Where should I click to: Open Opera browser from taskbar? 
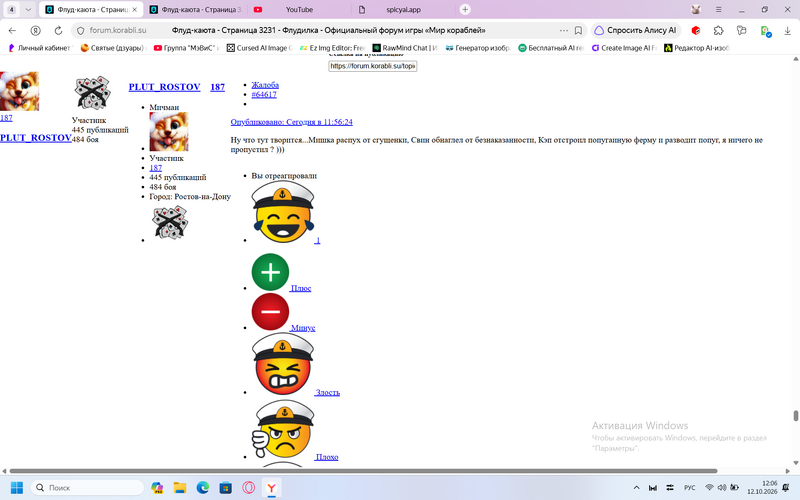(x=248, y=488)
